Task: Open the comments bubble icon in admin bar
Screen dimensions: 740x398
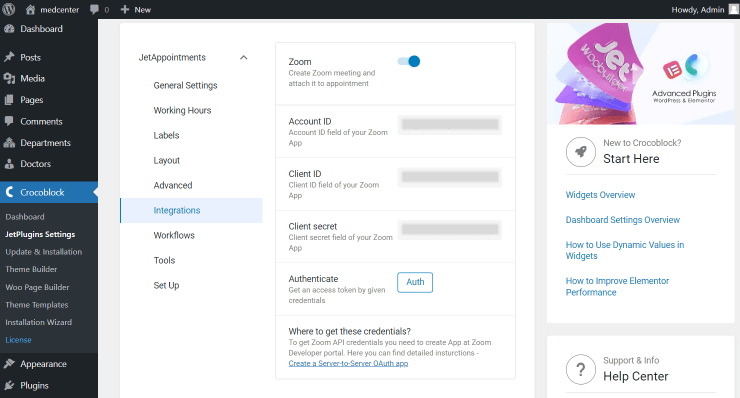Action: pos(94,9)
